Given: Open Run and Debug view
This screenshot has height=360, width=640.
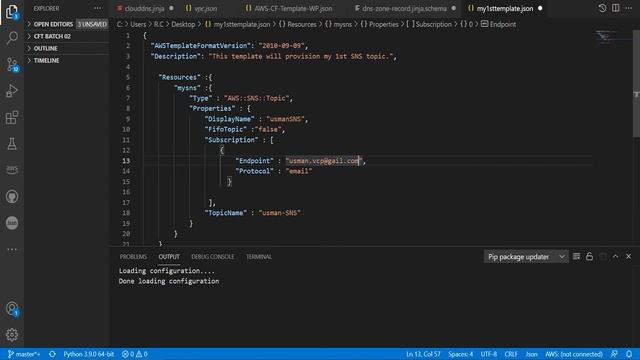Looking at the screenshot, I should pyautogui.click(x=12, y=91).
